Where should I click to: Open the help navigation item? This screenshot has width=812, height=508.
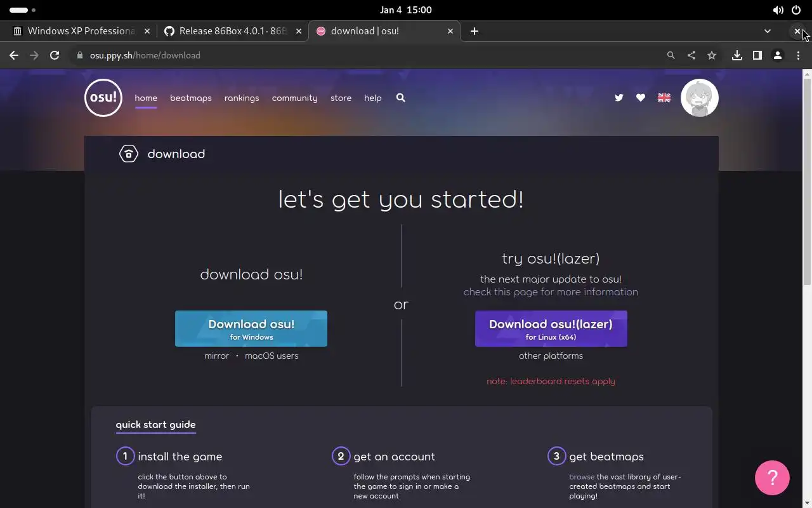point(373,98)
